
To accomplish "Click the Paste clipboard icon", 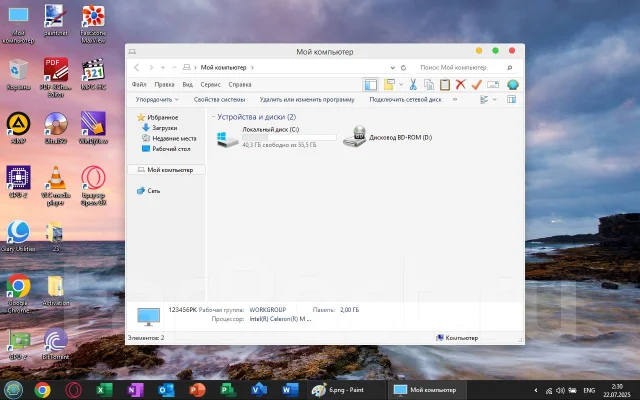I will tap(444, 84).
